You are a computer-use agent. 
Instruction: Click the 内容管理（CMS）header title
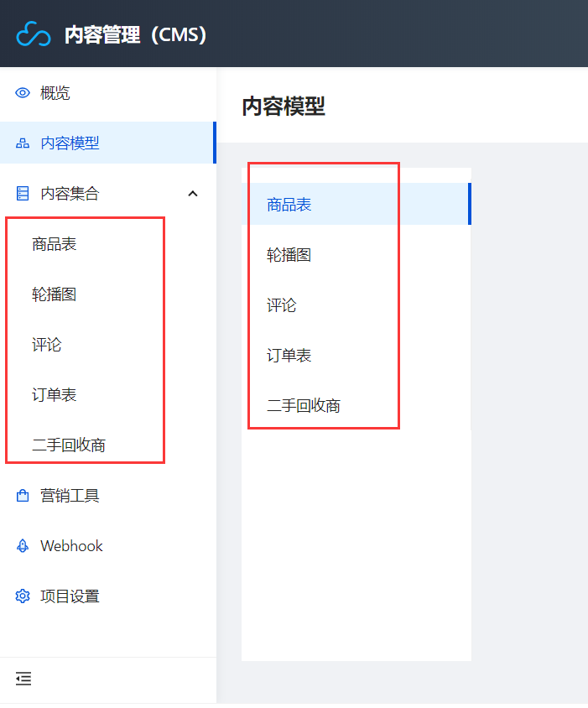point(136,34)
